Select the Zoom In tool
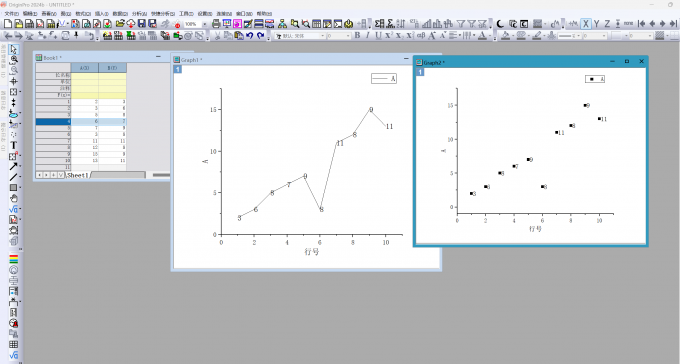680x364 pixels. point(13,59)
